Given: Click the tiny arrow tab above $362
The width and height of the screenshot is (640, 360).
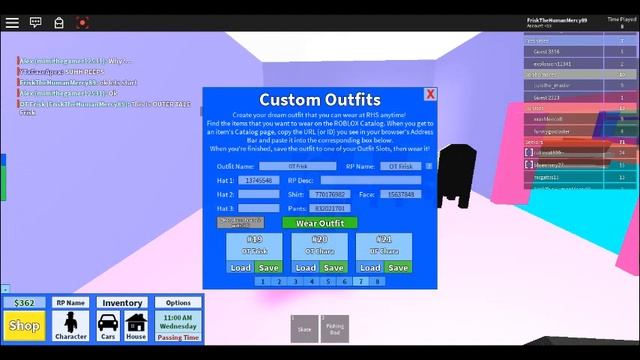Looking at the screenshot, I should pos(5,289).
